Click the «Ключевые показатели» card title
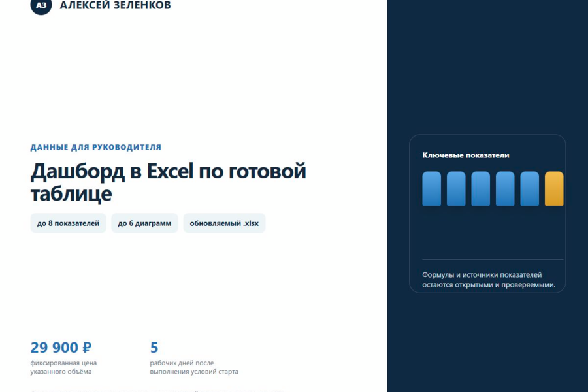588x392 pixels. (466, 155)
